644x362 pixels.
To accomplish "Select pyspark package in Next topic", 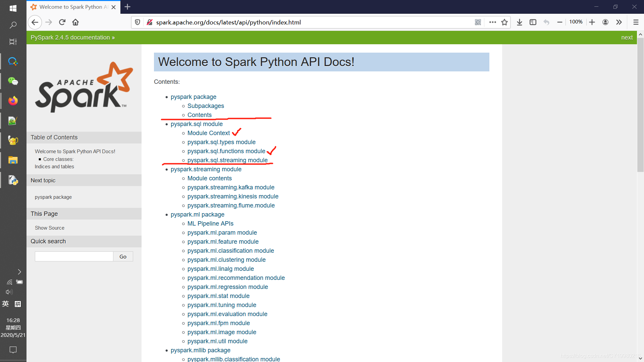I will 53,197.
